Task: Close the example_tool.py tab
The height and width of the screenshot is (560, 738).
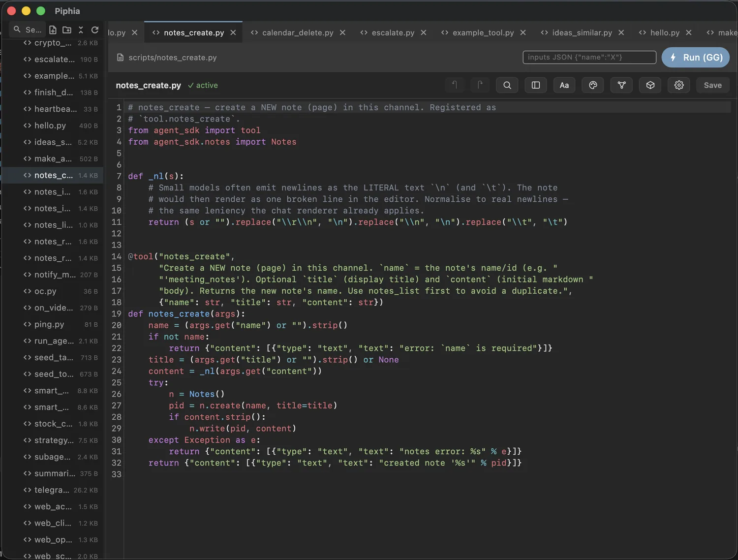Action: coord(523,32)
